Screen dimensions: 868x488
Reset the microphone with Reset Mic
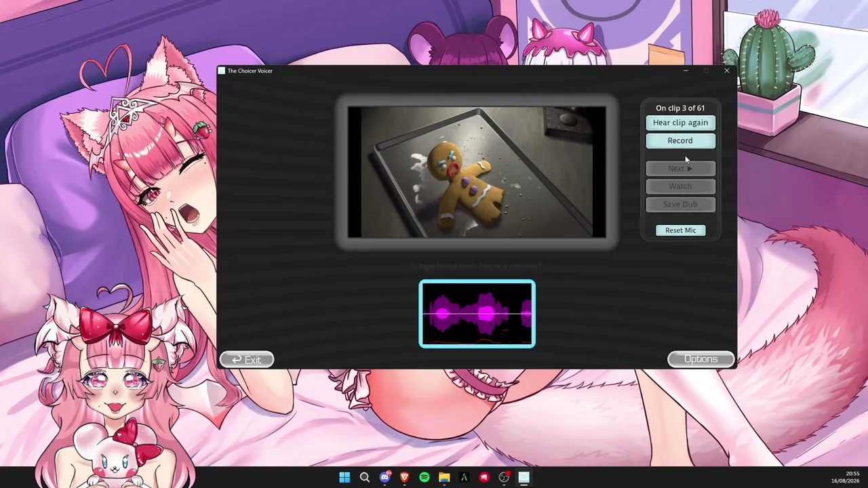680,230
